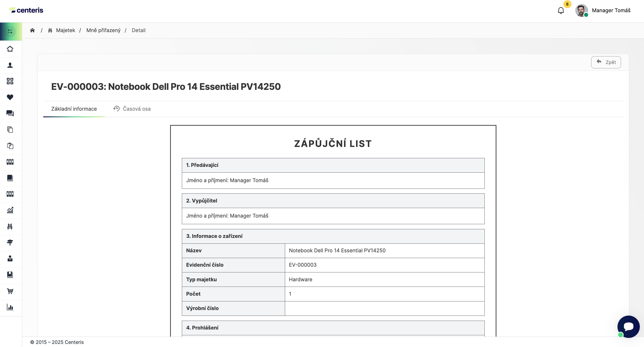Click the Centeris logo
Viewport: 644px width, 347px height.
click(26, 10)
